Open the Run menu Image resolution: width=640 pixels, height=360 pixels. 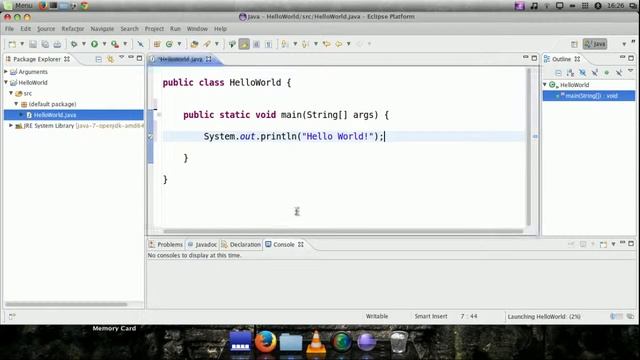coord(176,29)
